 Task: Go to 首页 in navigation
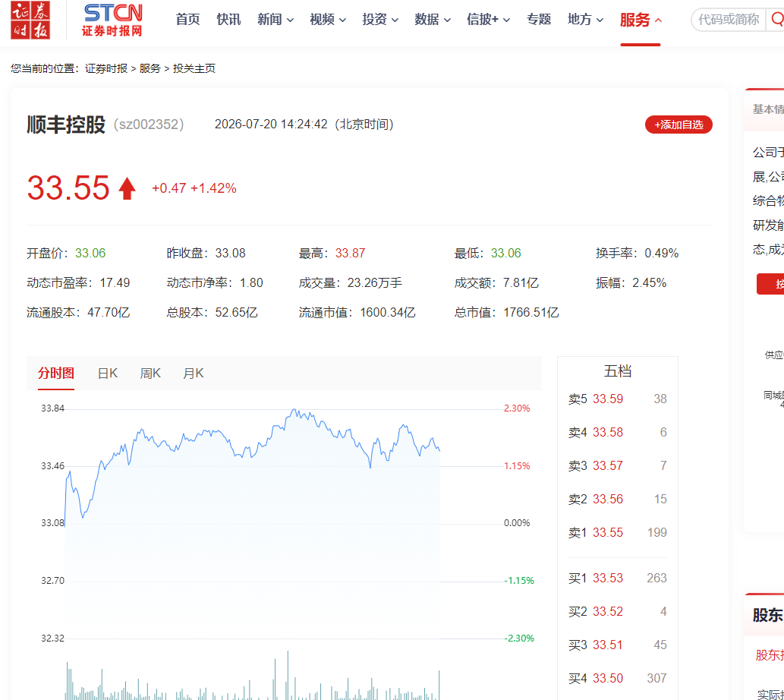[188, 20]
